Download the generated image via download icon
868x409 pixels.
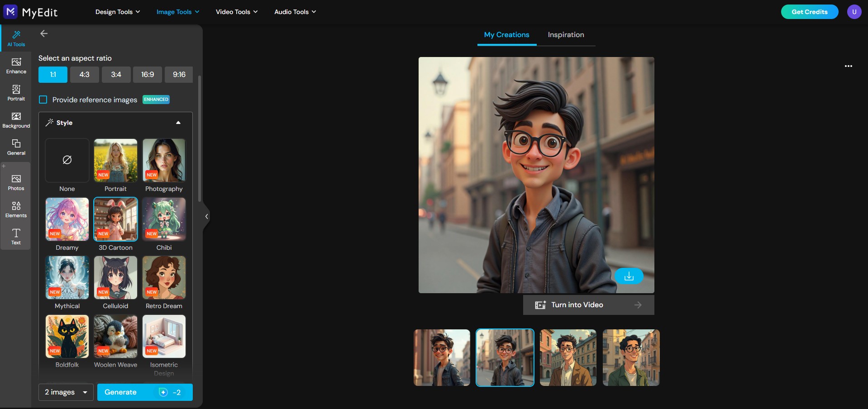click(x=629, y=276)
